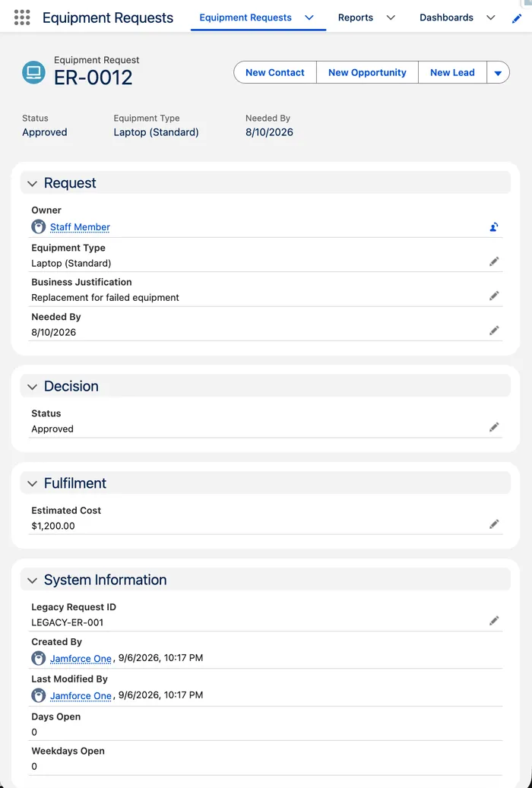
Task: Click the New Lead button
Action: click(x=452, y=72)
